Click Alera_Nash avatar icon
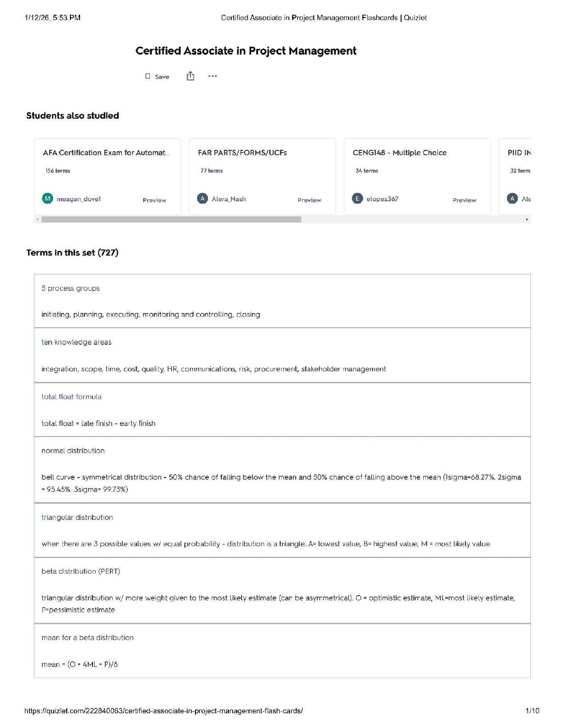Viewport: 563px width, 728px height. (202, 199)
